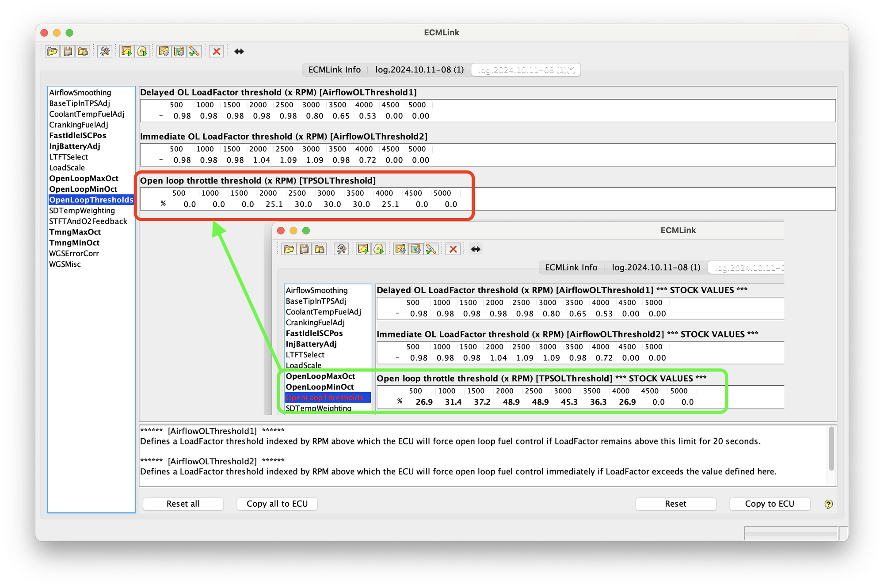Click the black double-headed arrow icon, main toolbar
884x588 pixels.
tap(239, 51)
